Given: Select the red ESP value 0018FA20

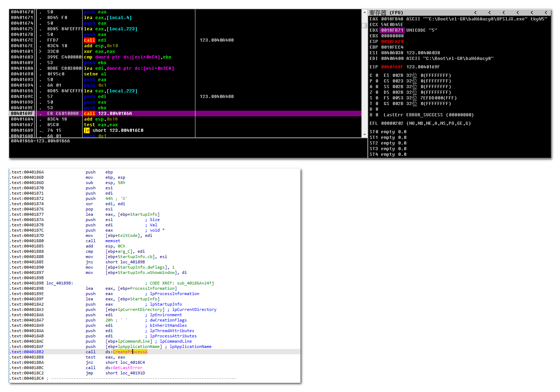Looking at the screenshot, I should (x=392, y=42).
